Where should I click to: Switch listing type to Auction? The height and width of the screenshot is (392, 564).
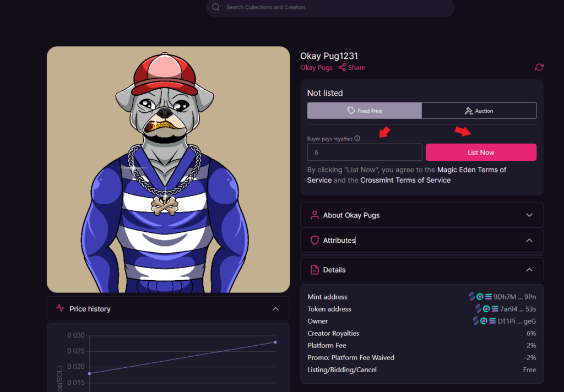pyautogui.click(x=479, y=111)
